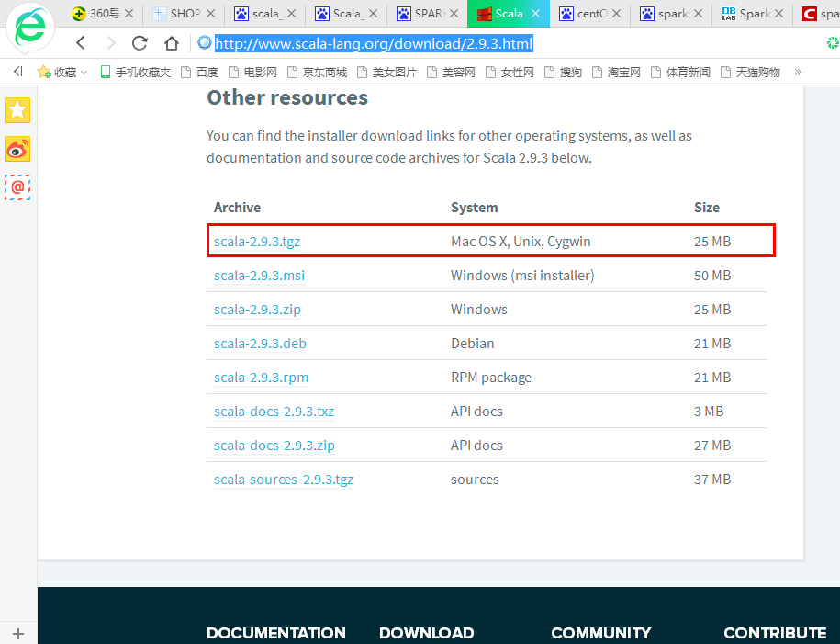
Task: Click the 'RPM package' system cell
Action: tap(491, 378)
